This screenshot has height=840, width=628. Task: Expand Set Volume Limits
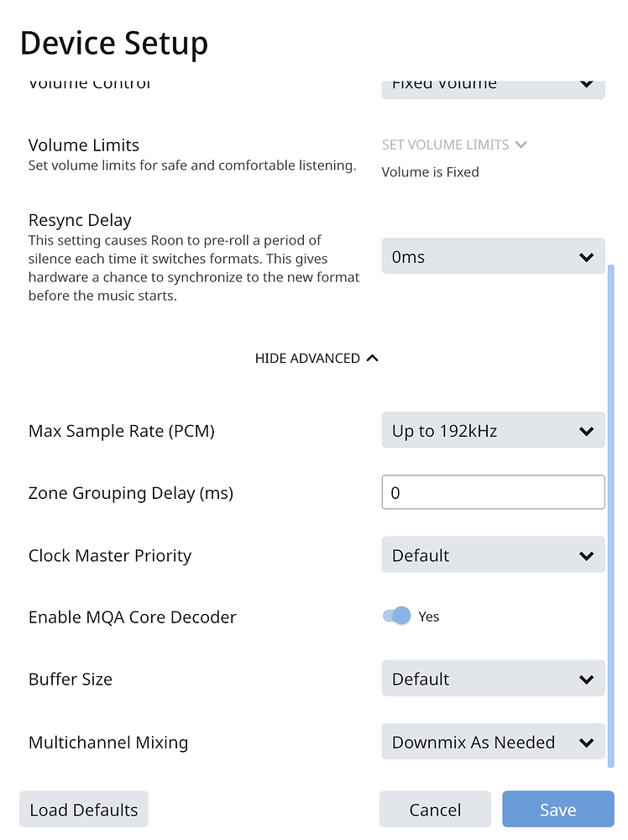coord(446,144)
